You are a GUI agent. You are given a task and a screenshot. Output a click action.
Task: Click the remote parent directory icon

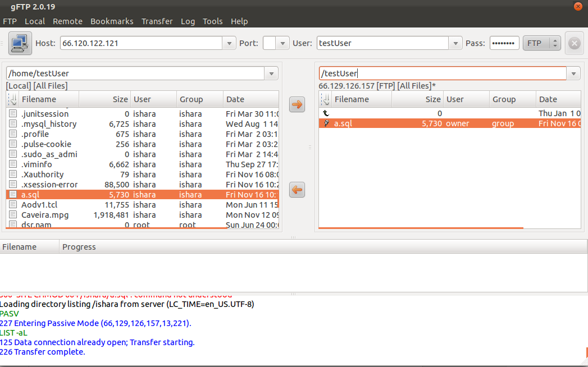pyautogui.click(x=326, y=113)
